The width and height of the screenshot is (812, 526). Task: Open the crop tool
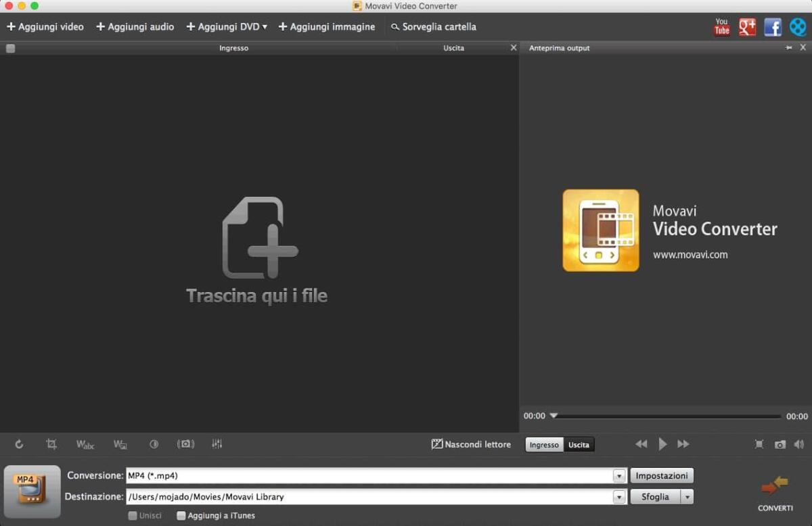tap(51, 444)
